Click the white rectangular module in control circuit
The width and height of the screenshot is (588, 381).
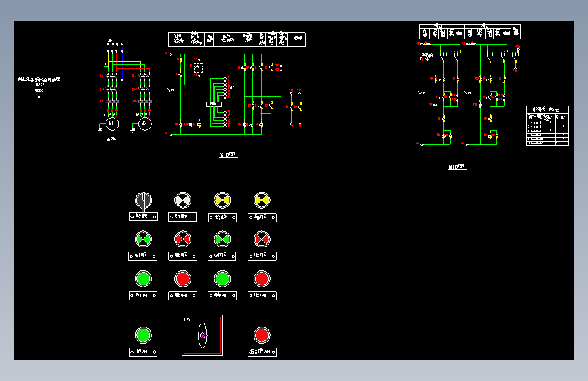214,104
